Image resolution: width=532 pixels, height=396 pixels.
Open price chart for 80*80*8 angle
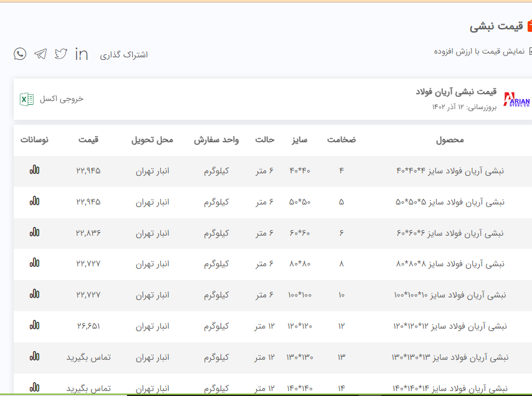tap(34, 263)
